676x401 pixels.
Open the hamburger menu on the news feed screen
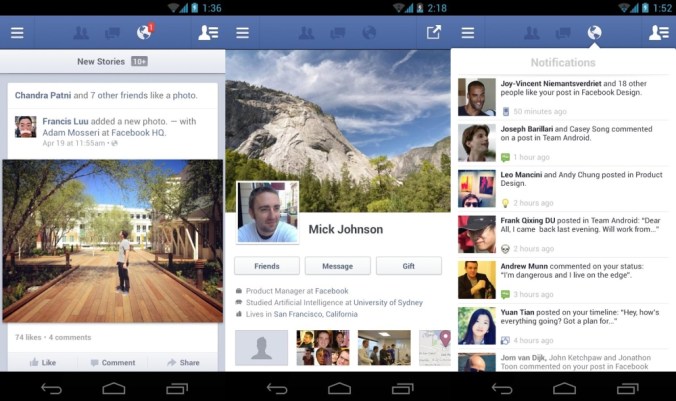pyautogui.click(x=17, y=33)
